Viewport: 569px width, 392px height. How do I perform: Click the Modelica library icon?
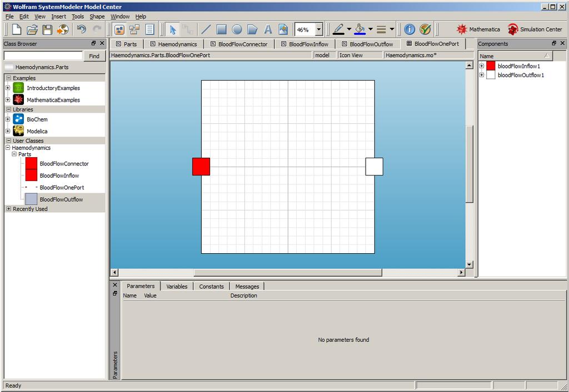(x=18, y=131)
